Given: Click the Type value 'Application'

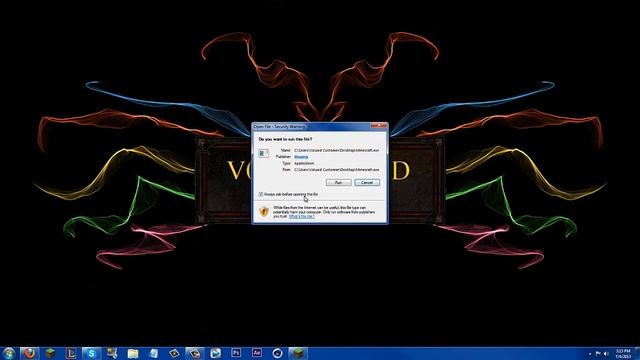Looking at the screenshot, I should tap(304, 163).
